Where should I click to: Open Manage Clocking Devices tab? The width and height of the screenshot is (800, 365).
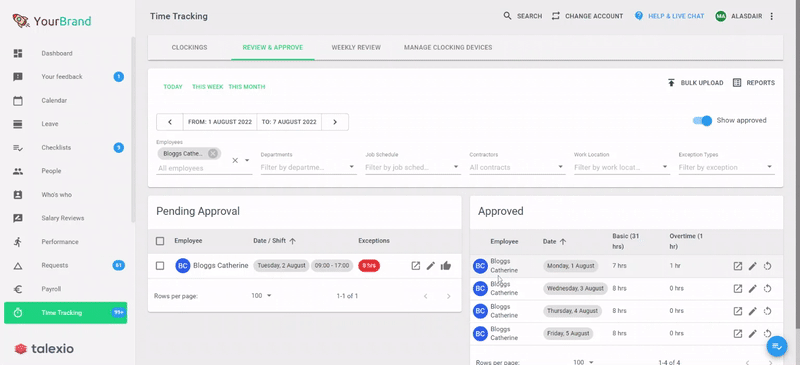(448, 47)
